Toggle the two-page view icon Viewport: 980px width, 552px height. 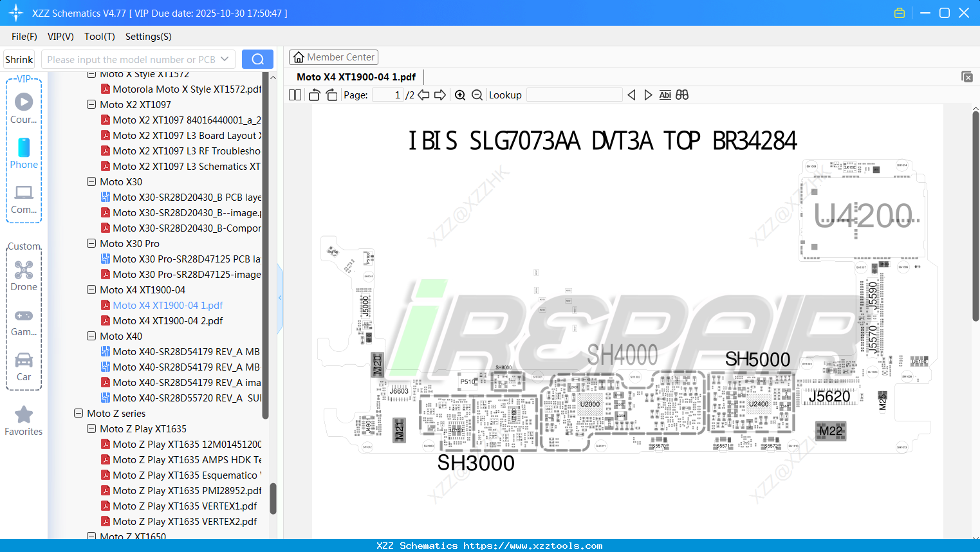[x=295, y=95]
